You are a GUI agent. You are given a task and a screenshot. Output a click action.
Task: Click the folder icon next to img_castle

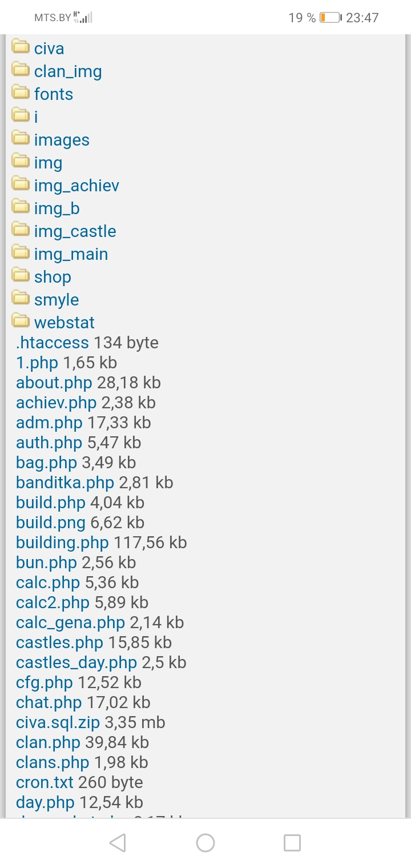(21, 230)
